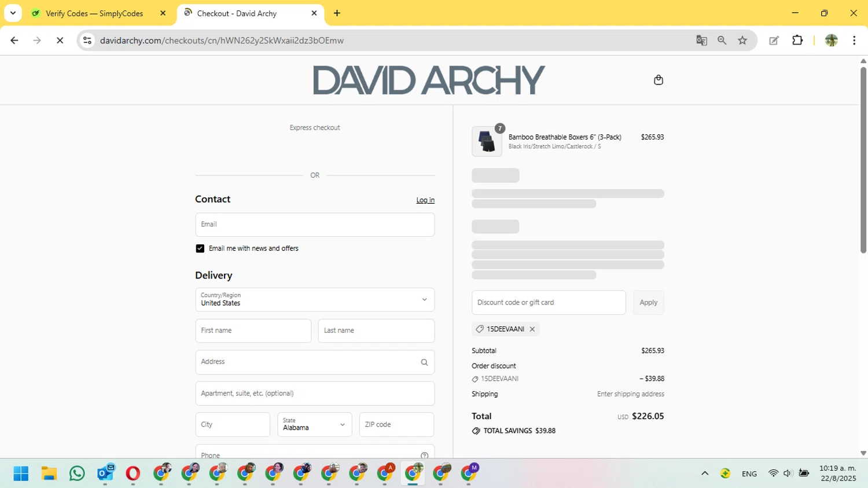
Task: Click the Total $226.05 amount
Action: point(648,416)
